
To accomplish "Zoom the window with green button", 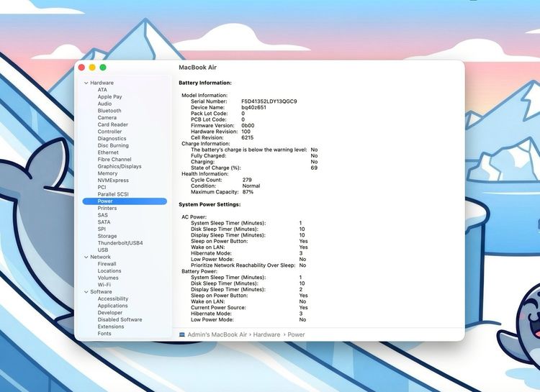I will (103, 68).
